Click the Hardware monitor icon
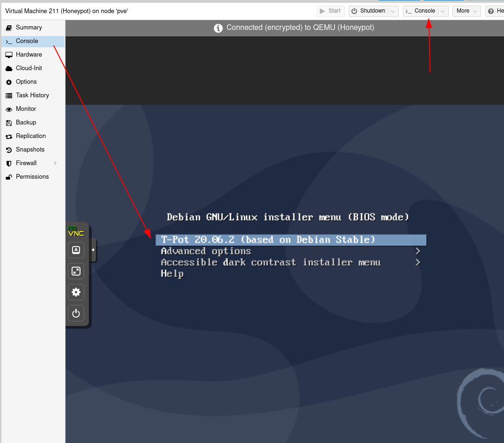This screenshot has width=504, height=443. tap(9, 55)
